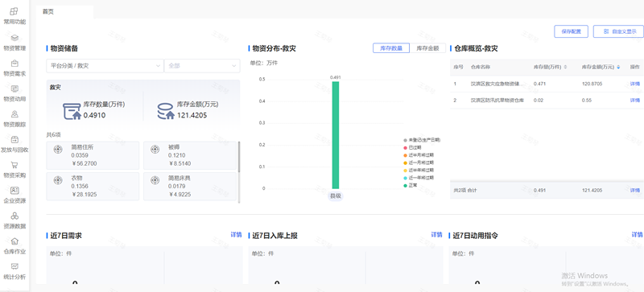
Task: Open the 物资采购 cart icon
Action: click(x=14, y=165)
